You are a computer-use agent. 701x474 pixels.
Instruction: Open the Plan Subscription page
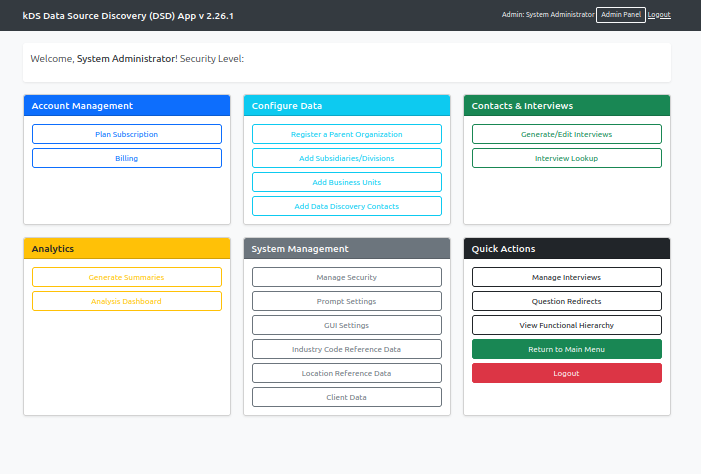(x=127, y=134)
